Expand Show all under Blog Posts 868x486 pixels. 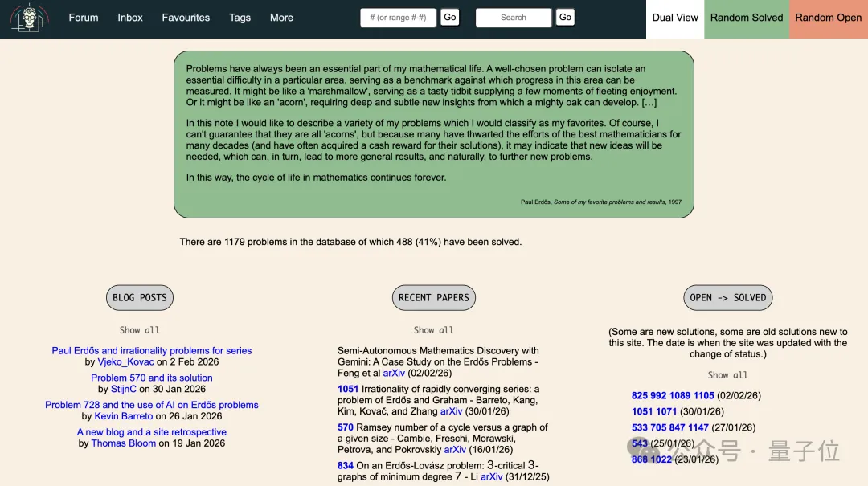(x=140, y=330)
